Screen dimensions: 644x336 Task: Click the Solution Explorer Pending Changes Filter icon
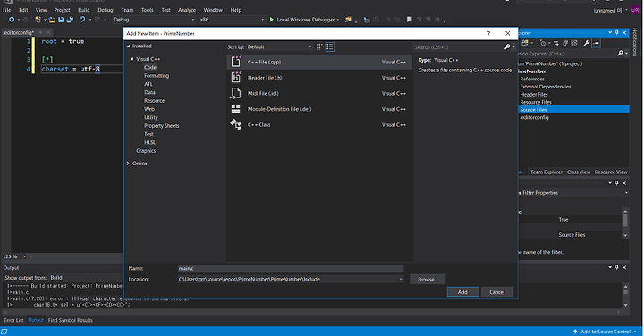pos(543,43)
